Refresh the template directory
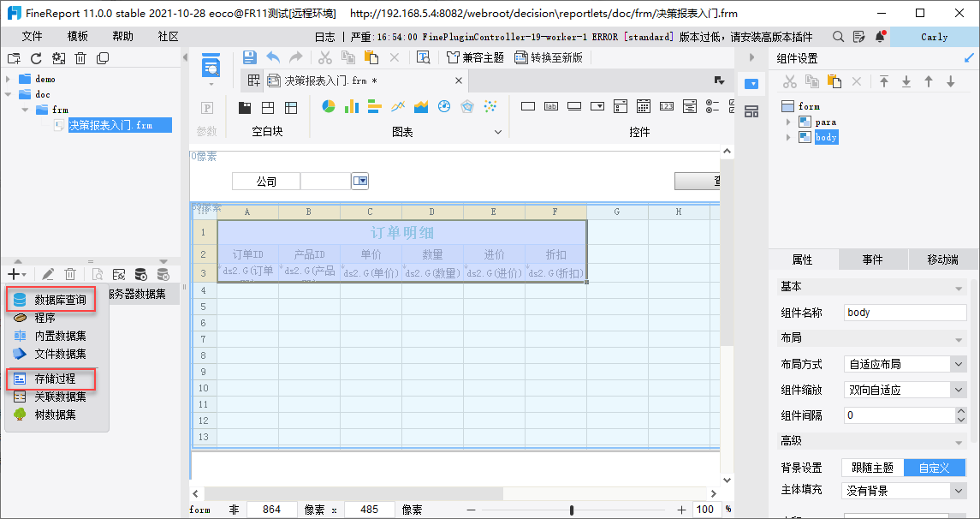980x519 pixels. [x=36, y=58]
